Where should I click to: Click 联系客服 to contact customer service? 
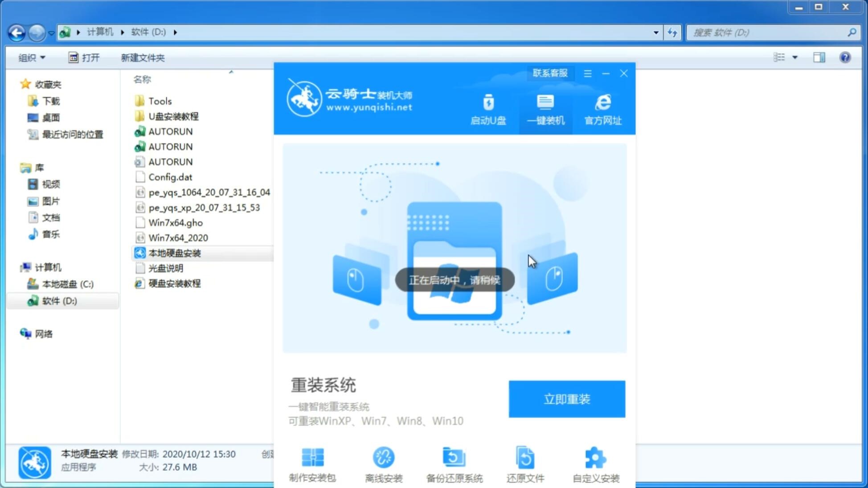point(550,73)
